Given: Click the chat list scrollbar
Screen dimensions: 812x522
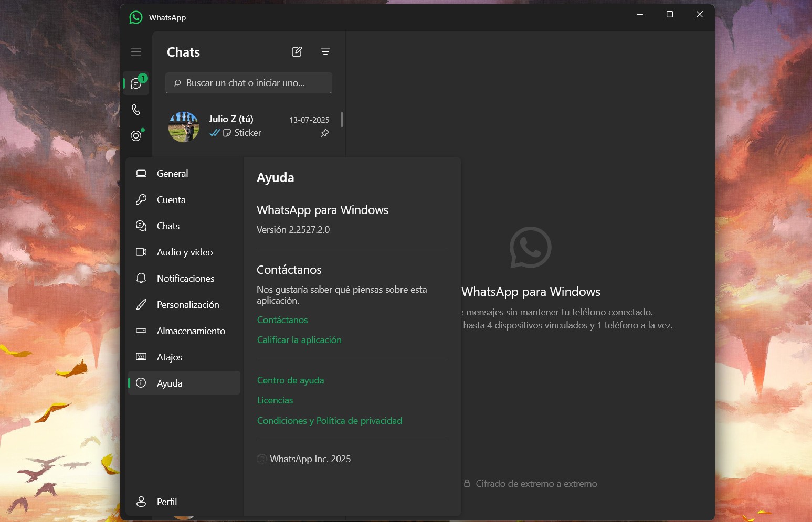Looking at the screenshot, I should click(342, 119).
